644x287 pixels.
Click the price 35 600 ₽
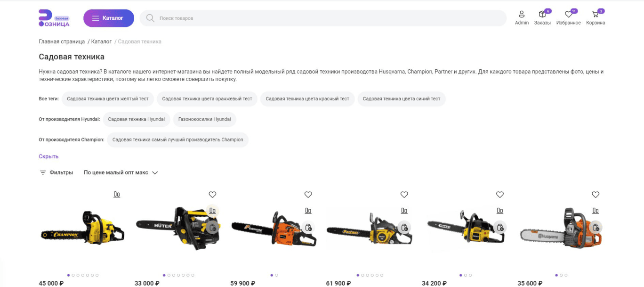pyautogui.click(x=530, y=283)
